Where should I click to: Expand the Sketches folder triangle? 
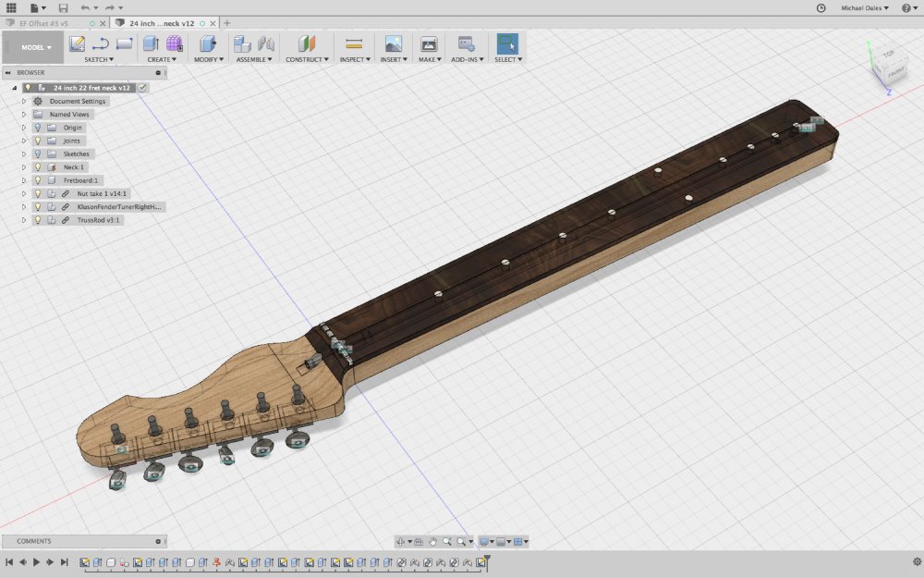24,154
